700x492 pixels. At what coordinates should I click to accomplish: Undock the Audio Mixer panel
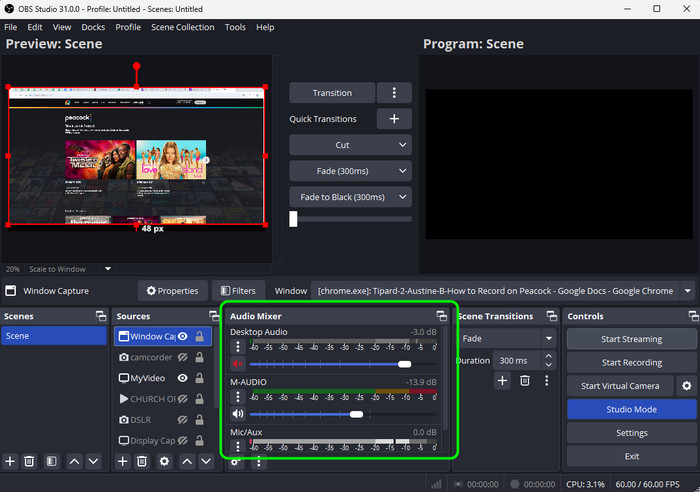[442, 316]
